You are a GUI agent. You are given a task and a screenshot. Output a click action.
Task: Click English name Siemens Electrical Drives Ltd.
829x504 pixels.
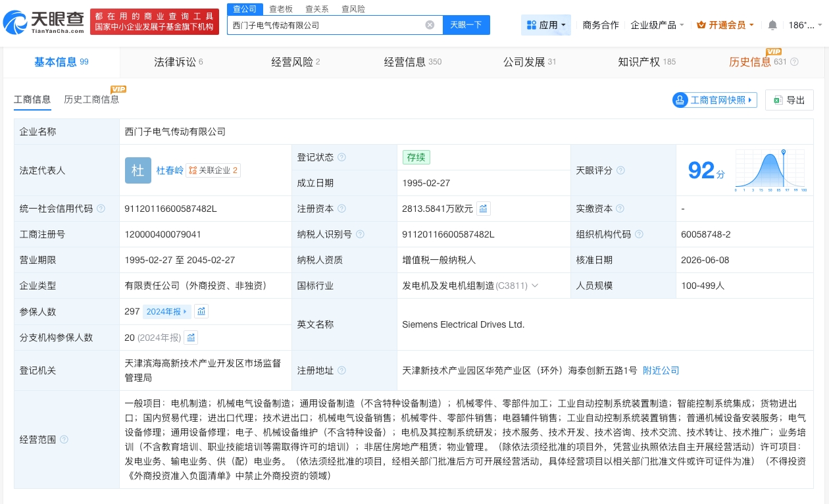[x=463, y=324]
